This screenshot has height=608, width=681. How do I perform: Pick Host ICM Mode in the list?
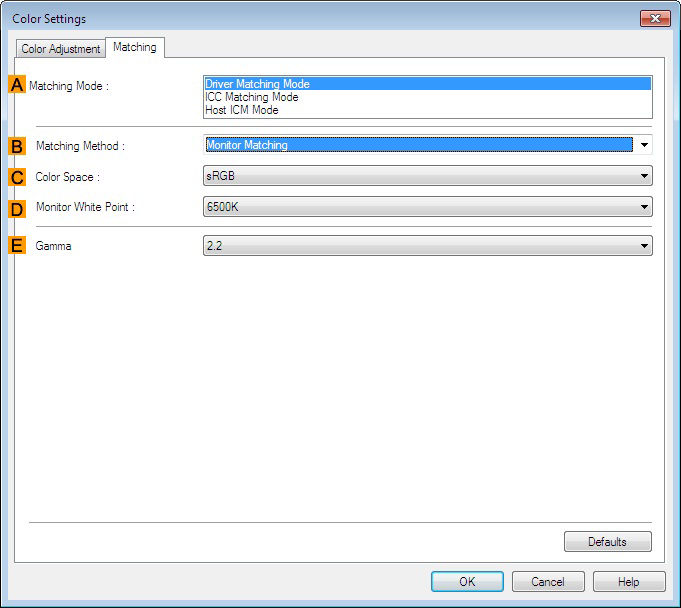pyautogui.click(x=427, y=110)
